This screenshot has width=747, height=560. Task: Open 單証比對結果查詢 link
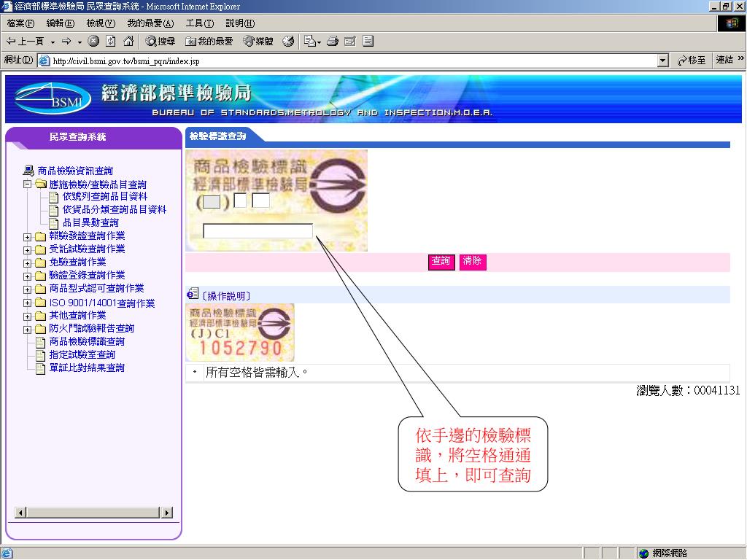click(x=87, y=367)
